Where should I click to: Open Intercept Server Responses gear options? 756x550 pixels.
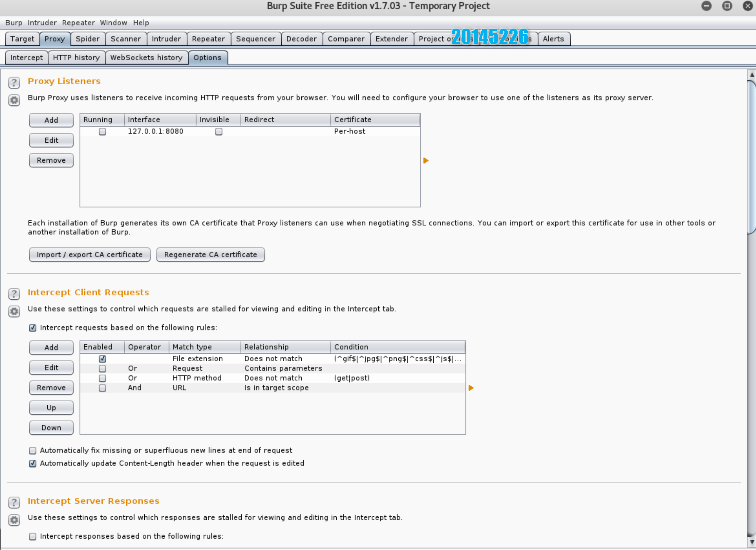[14, 520]
